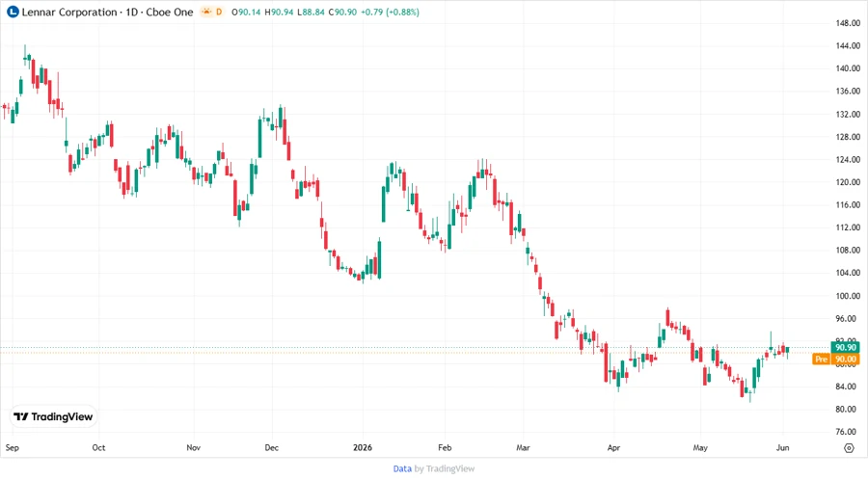Click the 2026 time axis label
Viewport: 868px width, 480px height.
[363, 447]
